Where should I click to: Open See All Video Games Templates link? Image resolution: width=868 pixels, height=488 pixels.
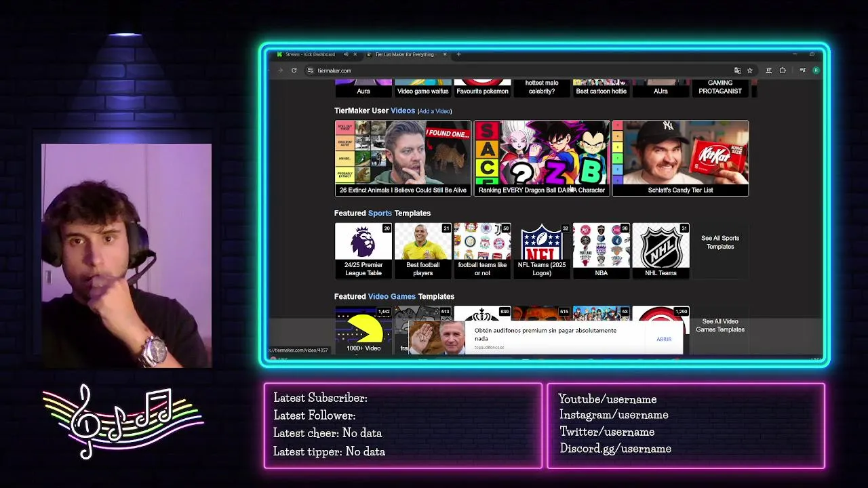click(720, 325)
